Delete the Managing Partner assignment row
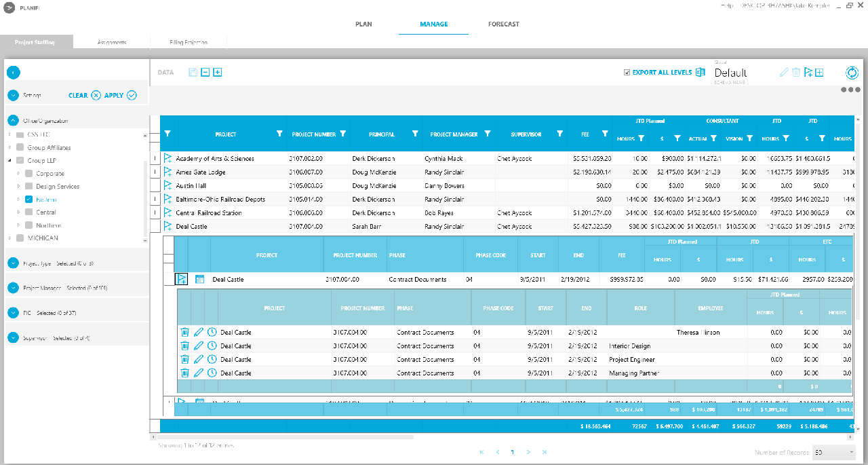 (x=184, y=373)
